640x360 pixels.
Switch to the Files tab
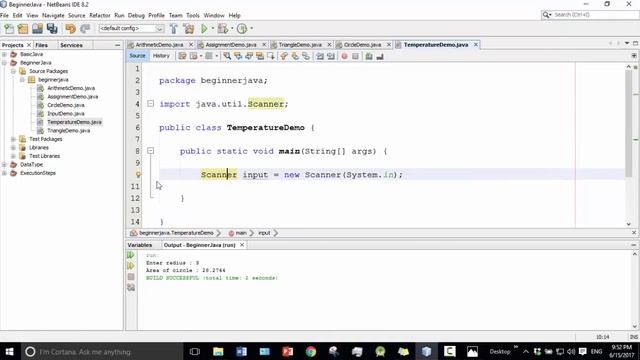tap(41, 45)
